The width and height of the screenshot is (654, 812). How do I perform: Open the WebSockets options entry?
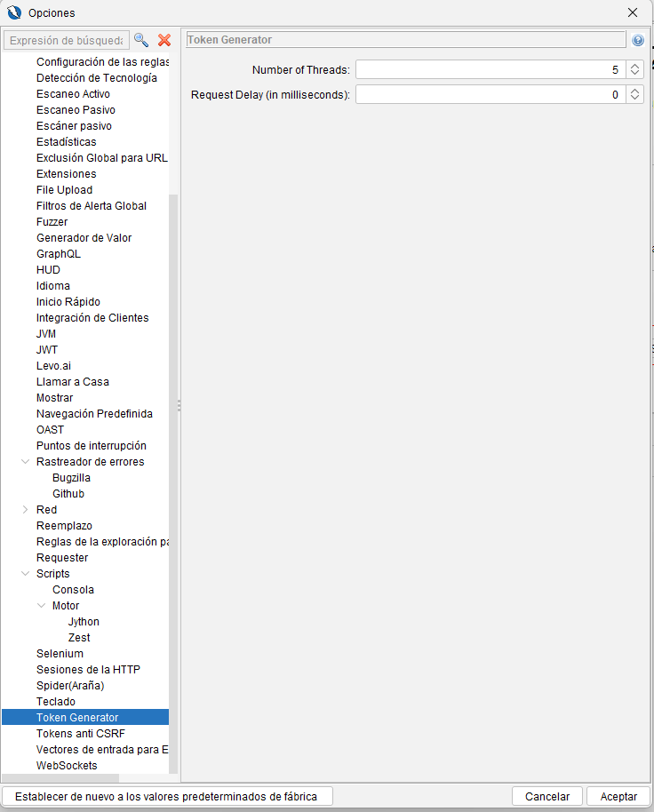67,766
